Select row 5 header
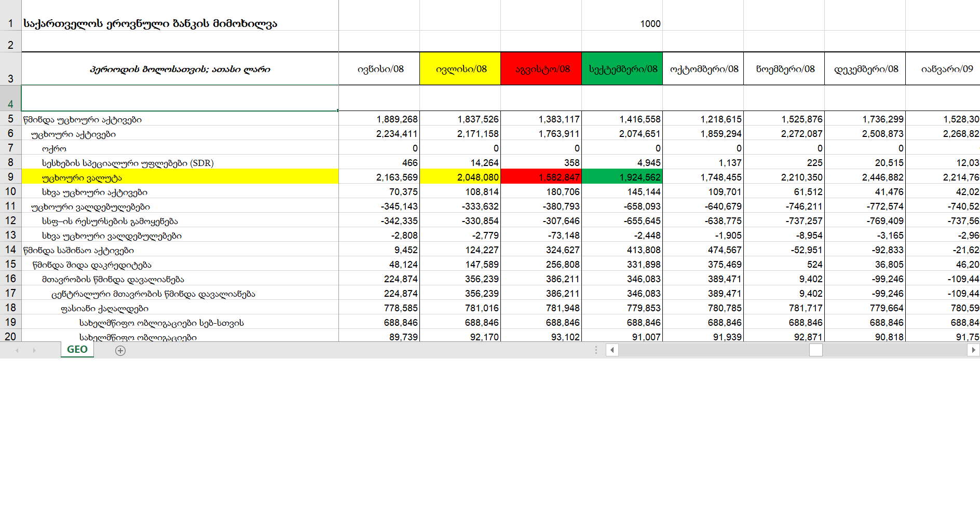This screenshot has width=980, height=524. [x=10, y=119]
